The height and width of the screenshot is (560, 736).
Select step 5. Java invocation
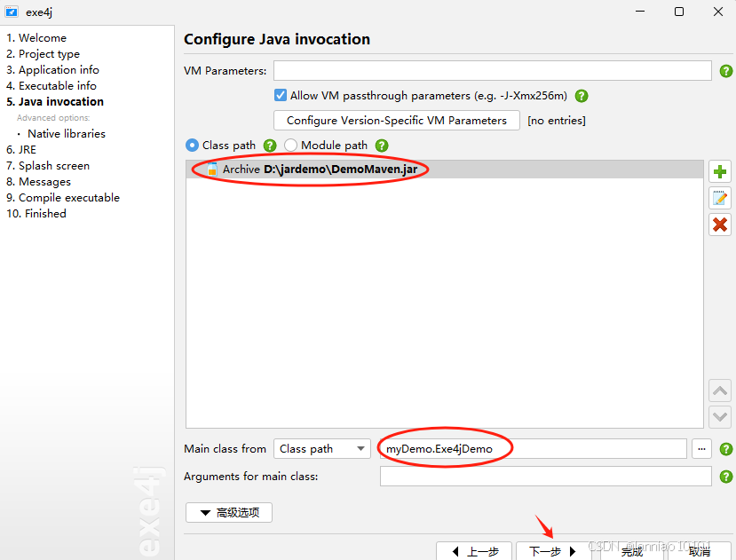[x=55, y=101]
